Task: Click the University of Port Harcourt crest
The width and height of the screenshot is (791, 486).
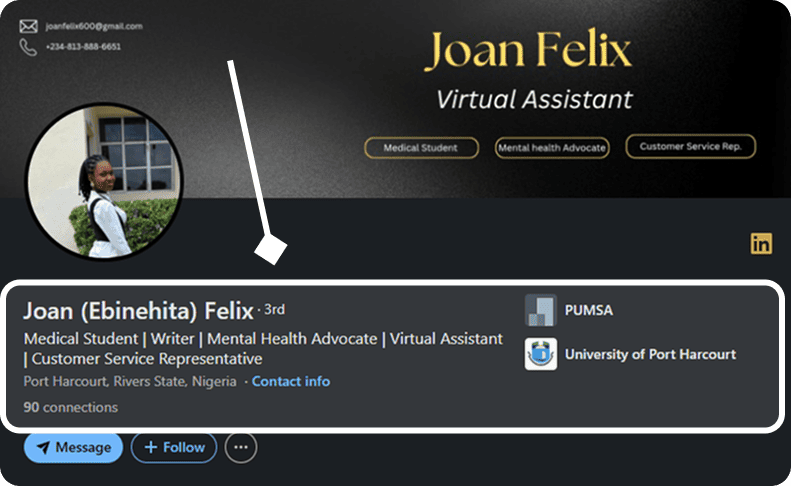Action: (x=541, y=354)
